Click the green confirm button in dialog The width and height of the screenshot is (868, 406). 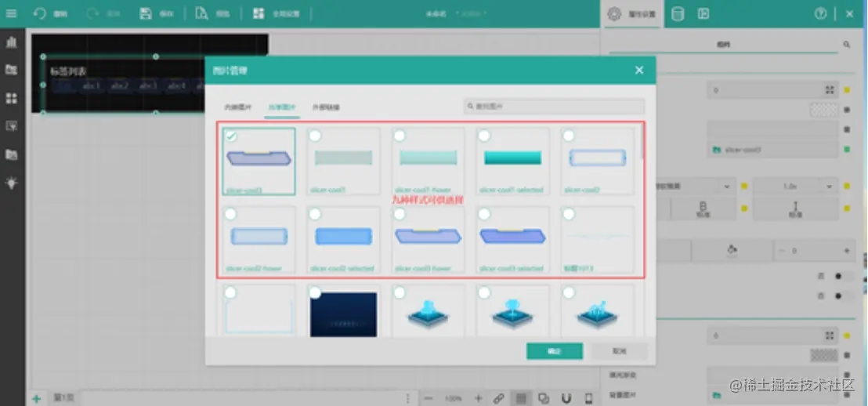554,351
